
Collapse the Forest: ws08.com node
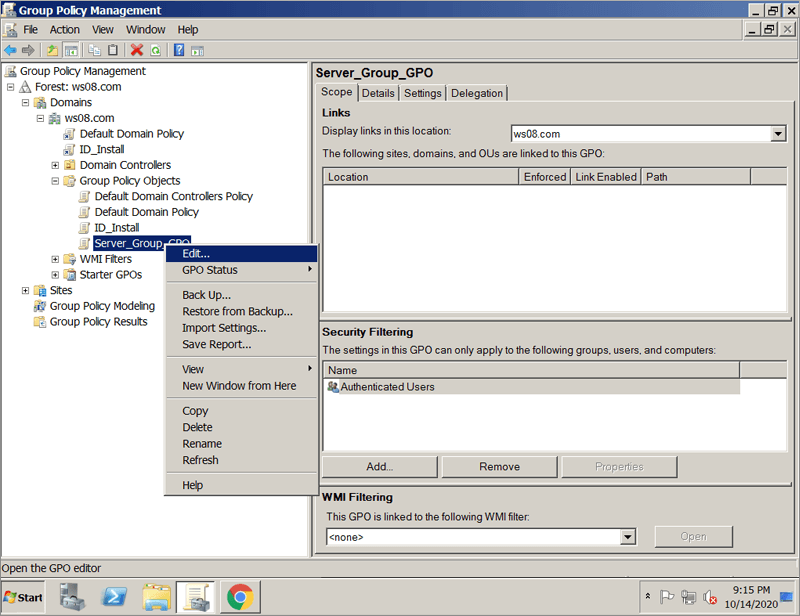[10, 87]
